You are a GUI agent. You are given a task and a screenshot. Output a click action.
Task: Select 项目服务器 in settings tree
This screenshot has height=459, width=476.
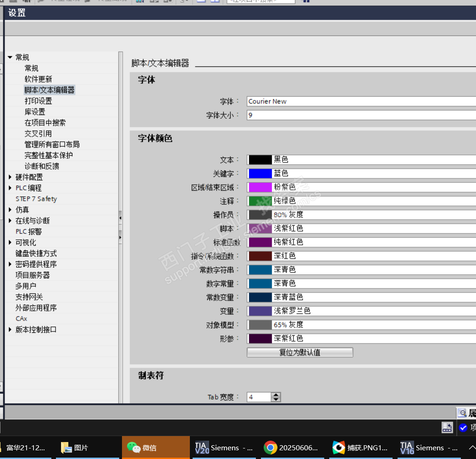tap(33, 275)
